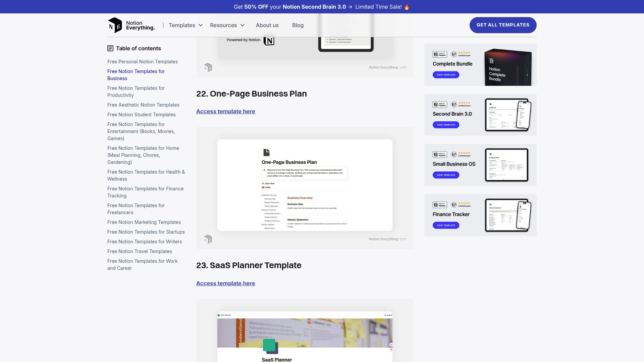Click View Template on Complete Bundle card

coord(446,75)
